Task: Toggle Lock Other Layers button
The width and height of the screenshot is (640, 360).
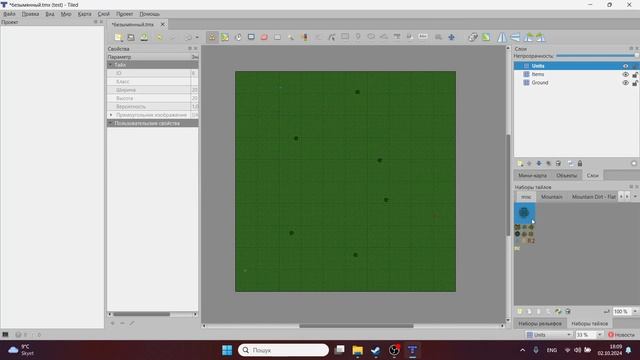Action: (x=580, y=163)
